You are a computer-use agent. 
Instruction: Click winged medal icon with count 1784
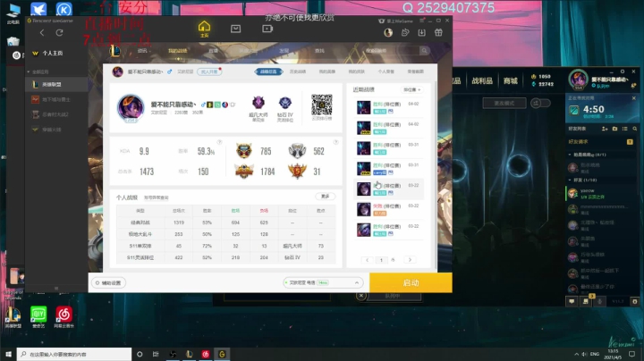244,171
